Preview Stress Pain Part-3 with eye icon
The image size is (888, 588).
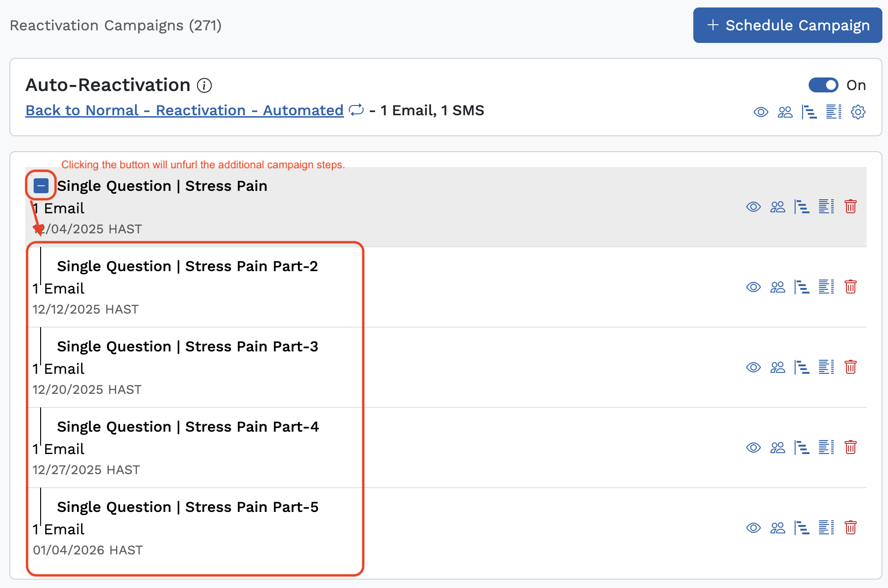pyautogui.click(x=754, y=367)
